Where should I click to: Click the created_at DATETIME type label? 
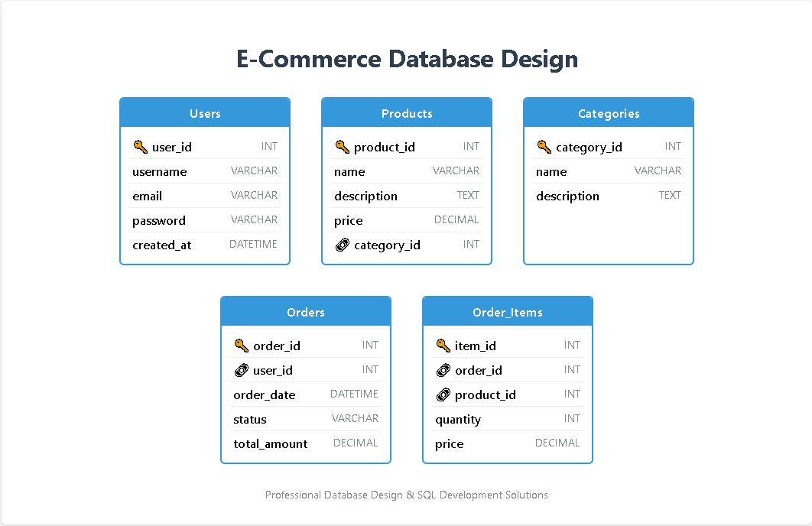point(253,245)
